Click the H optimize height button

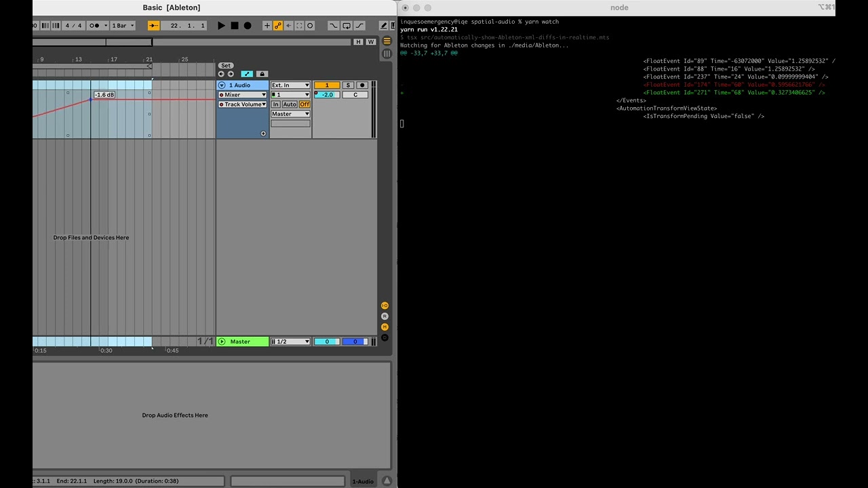point(358,42)
